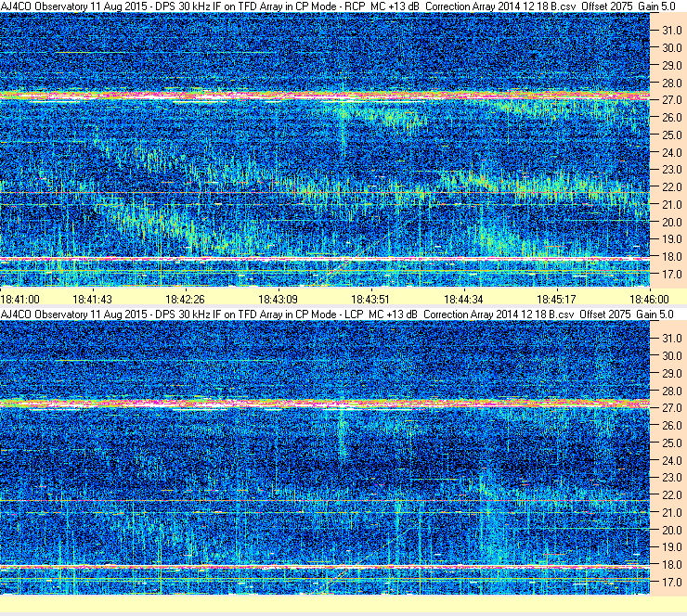Click the 21.0 frequency label in LCP panel
The height and width of the screenshot is (616, 687).
(x=671, y=513)
